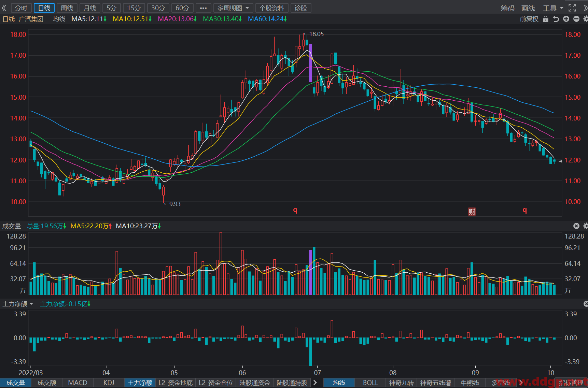Select the 5分 period
The width and height of the screenshot is (588, 388).
coord(112,8)
